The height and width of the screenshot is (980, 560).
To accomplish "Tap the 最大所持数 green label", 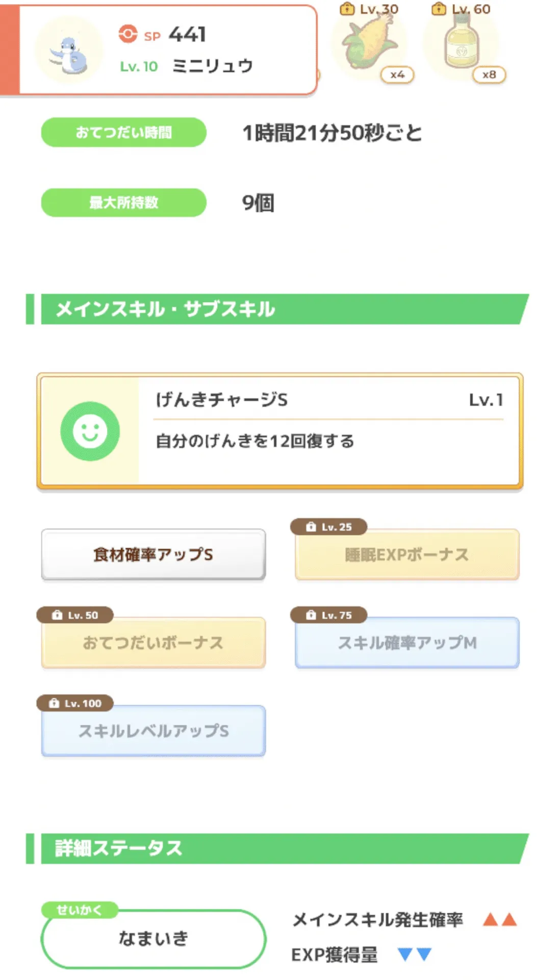I will (x=123, y=203).
